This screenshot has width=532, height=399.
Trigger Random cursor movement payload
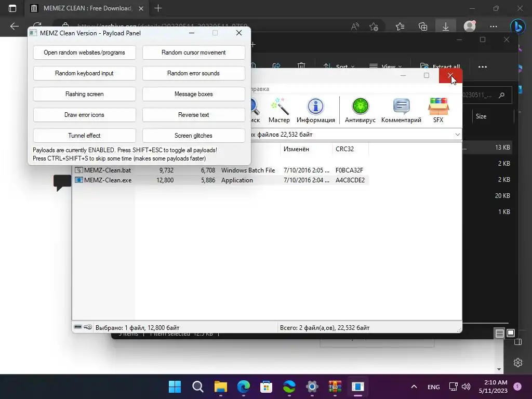(x=193, y=52)
